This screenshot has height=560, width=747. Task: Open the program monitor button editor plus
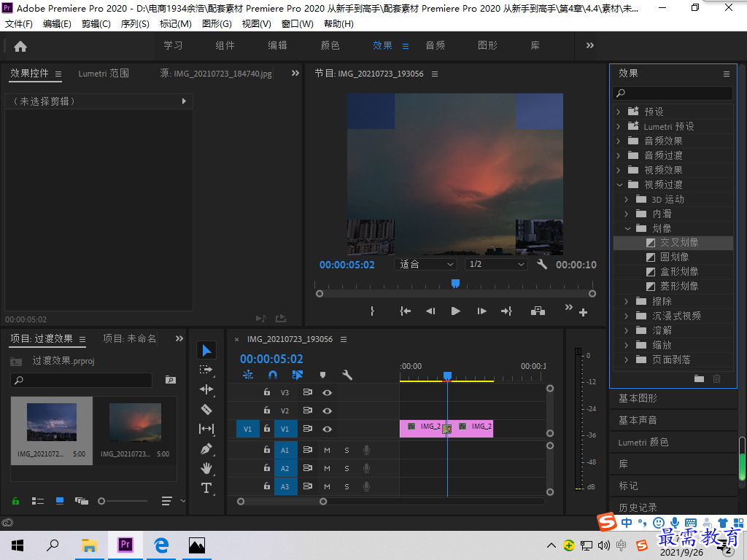click(583, 313)
